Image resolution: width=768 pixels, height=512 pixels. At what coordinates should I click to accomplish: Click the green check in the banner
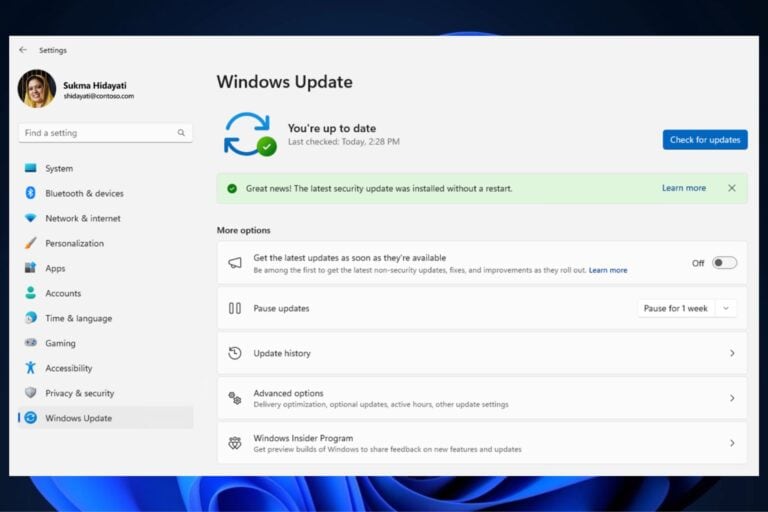click(x=232, y=188)
